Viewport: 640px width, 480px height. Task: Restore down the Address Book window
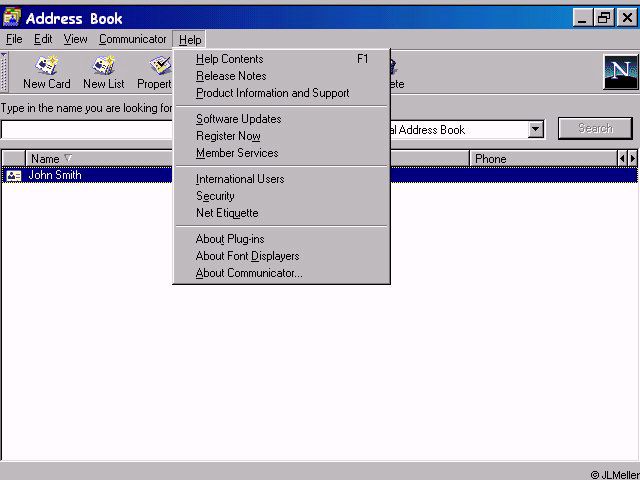[604, 18]
